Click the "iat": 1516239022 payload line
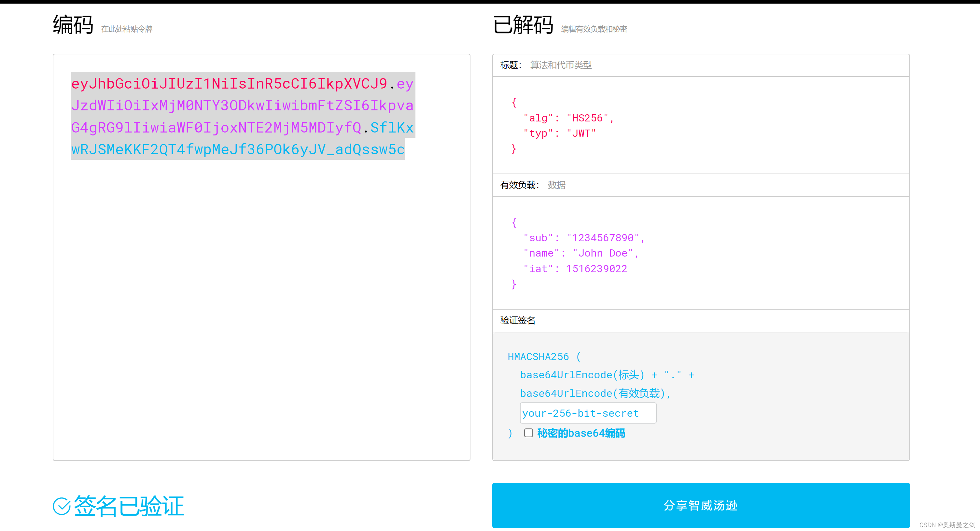The width and height of the screenshot is (980, 531). click(x=575, y=269)
